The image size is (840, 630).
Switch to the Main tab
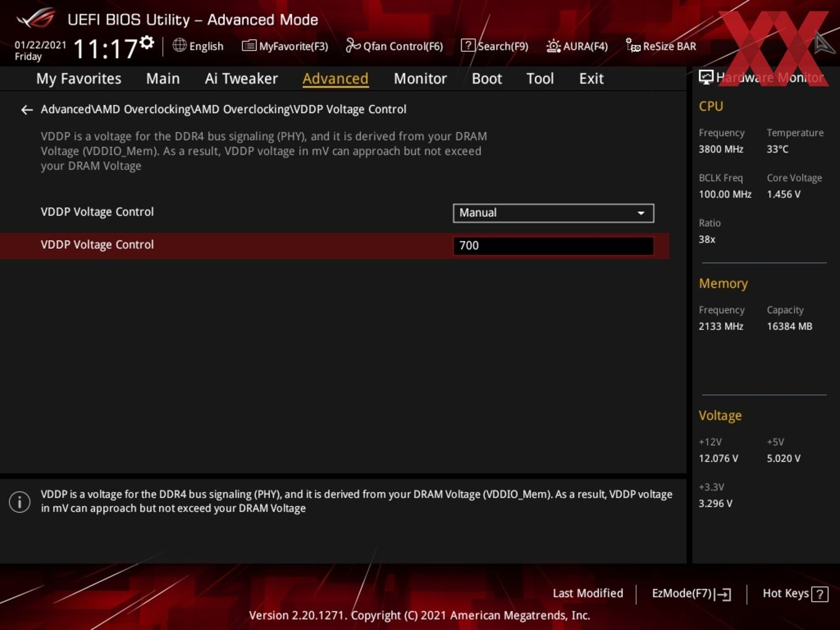pos(163,79)
